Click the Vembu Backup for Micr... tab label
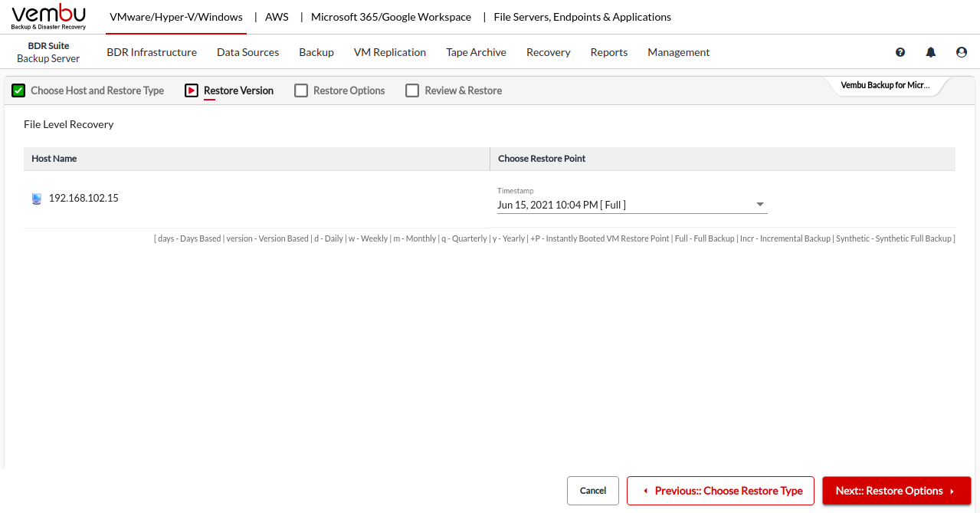Image resolution: width=980 pixels, height=513 pixels. (x=885, y=85)
